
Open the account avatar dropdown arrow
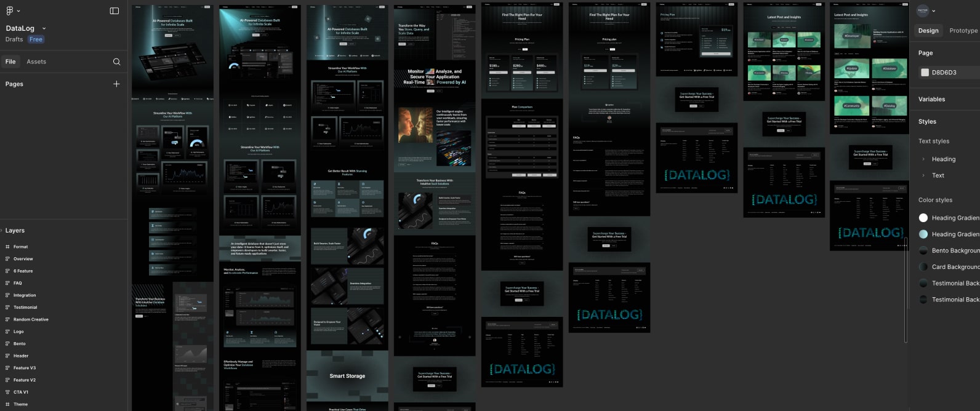pyautogui.click(x=934, y=11)
